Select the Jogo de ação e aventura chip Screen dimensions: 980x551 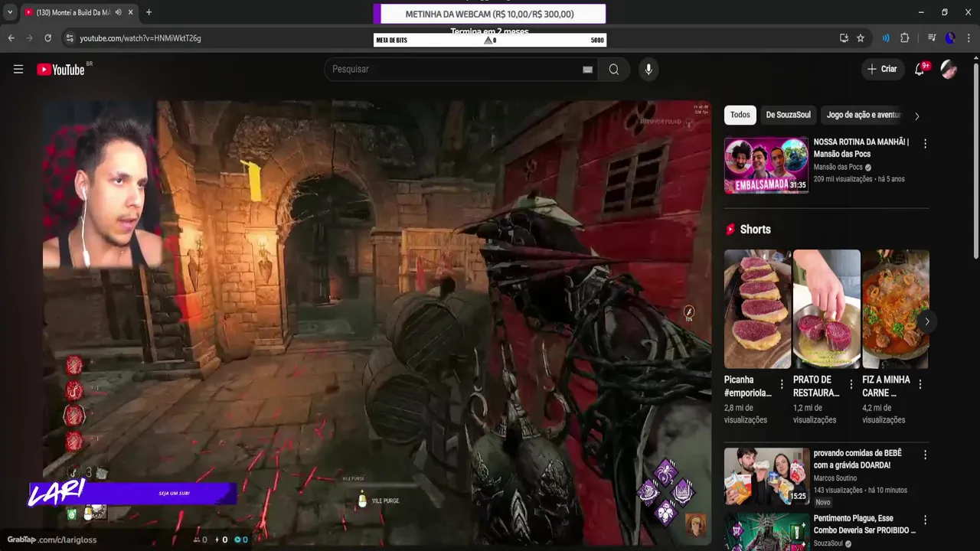pyautogui.click(x=864, y=115)
